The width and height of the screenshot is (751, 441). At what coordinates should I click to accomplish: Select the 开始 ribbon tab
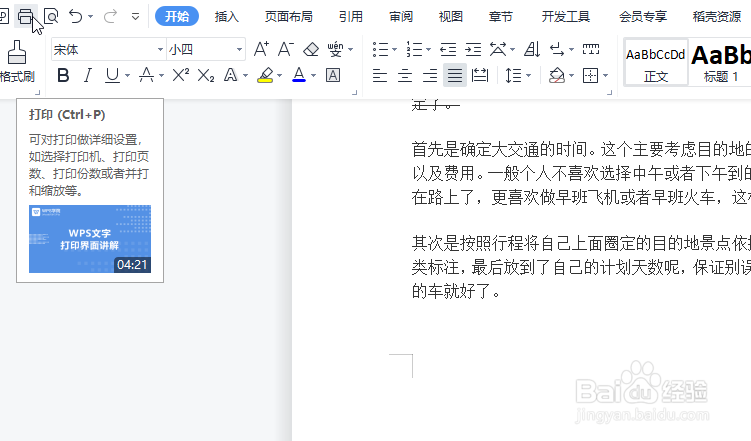pyautogui.click(x=177, y=17)
